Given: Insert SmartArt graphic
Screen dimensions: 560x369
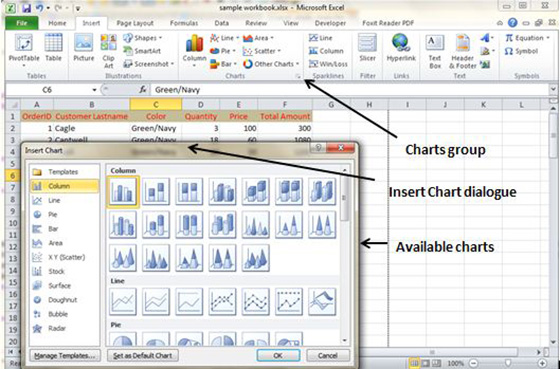Looking at the screenshot, I should (x=142, y=51).
